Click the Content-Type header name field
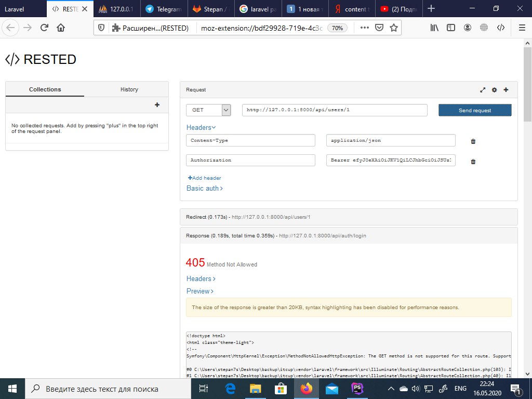 pos(250,140)
